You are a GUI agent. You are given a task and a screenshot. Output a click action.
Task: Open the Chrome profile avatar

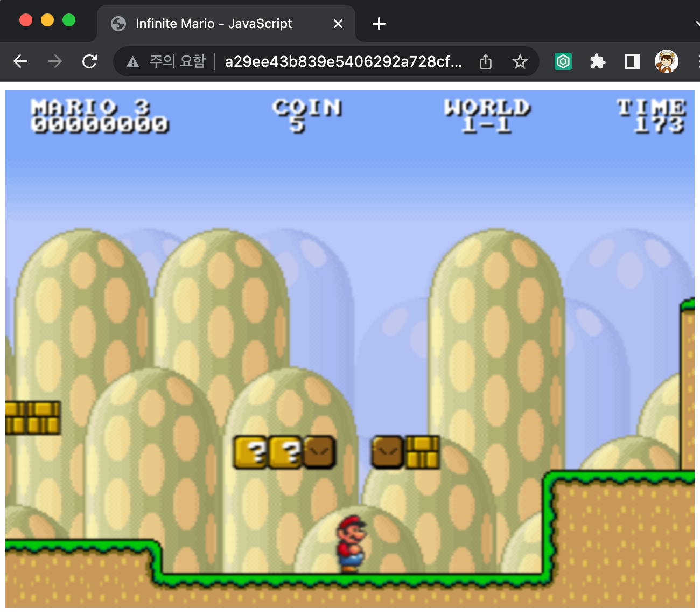667,61
